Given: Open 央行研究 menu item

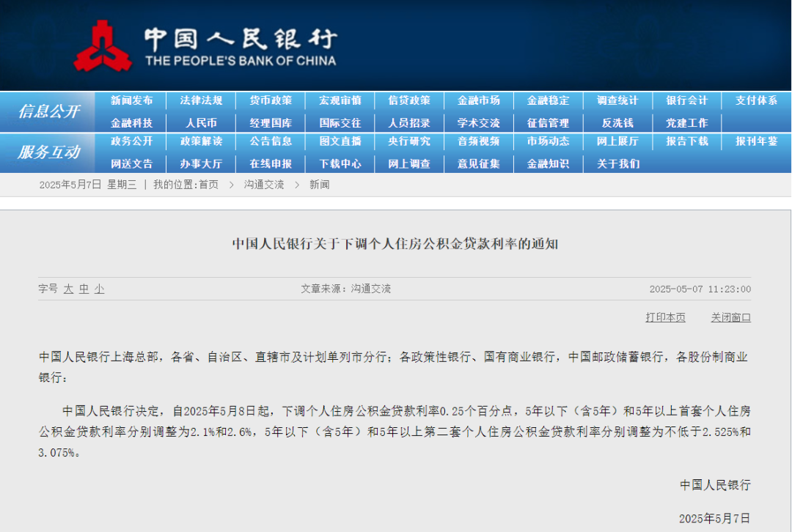Looking at the screenshot, I should [409, 141].
